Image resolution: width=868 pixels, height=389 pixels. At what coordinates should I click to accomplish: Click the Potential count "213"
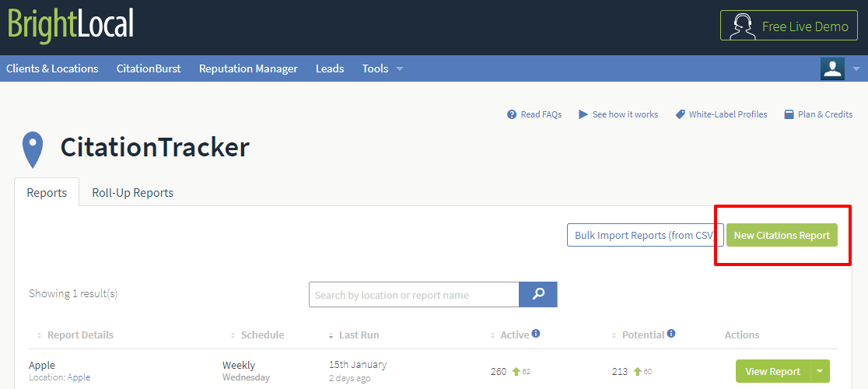pos(620,371)
